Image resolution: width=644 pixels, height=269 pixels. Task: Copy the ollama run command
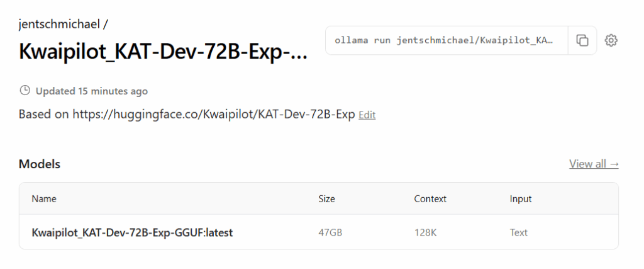[582, 40]
